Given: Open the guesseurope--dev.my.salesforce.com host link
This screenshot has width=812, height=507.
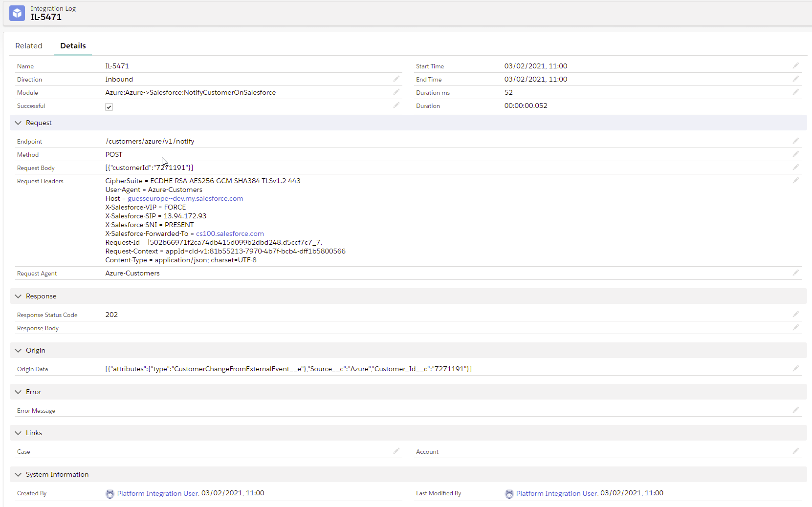Looking at the screenshot, I should click(x=185, y=198).
